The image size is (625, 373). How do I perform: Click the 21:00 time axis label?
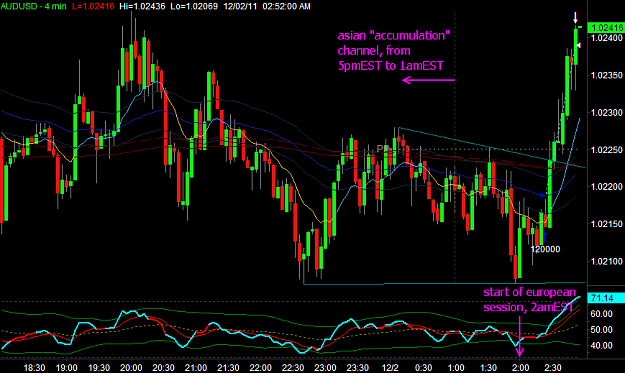196,367
